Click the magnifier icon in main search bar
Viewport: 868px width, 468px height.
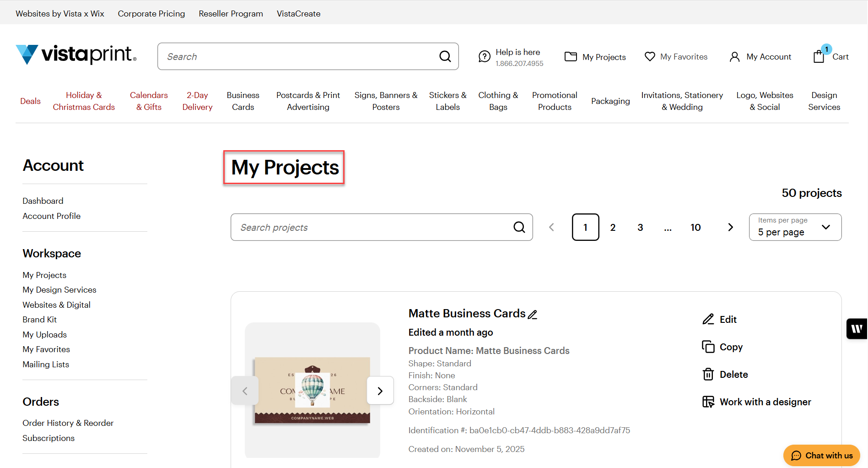tap(445, 56)
